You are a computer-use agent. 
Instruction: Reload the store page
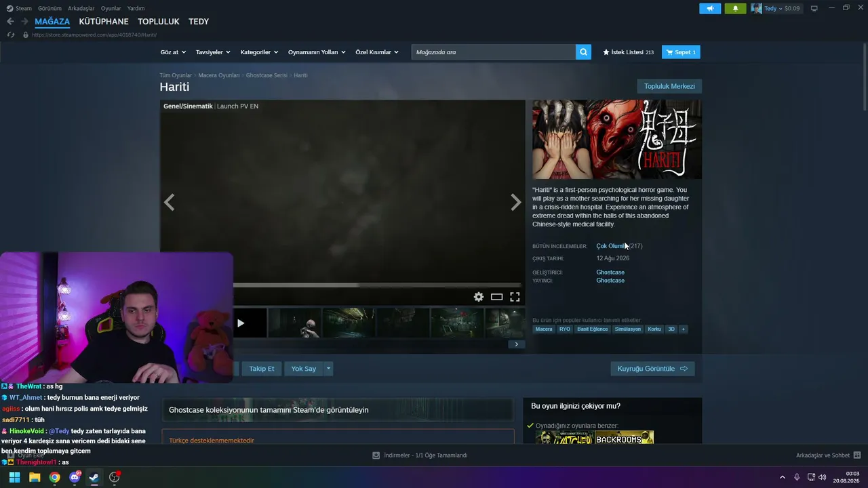coord(10,35)
